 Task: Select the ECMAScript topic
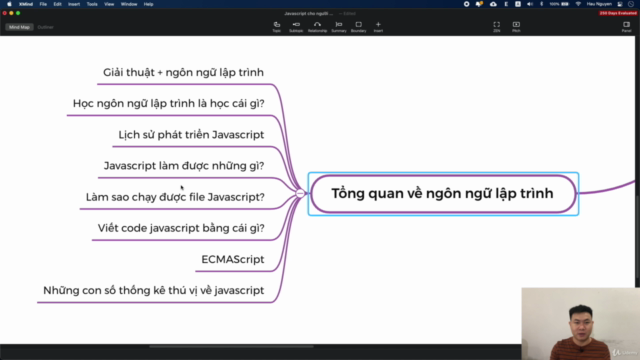233,260
